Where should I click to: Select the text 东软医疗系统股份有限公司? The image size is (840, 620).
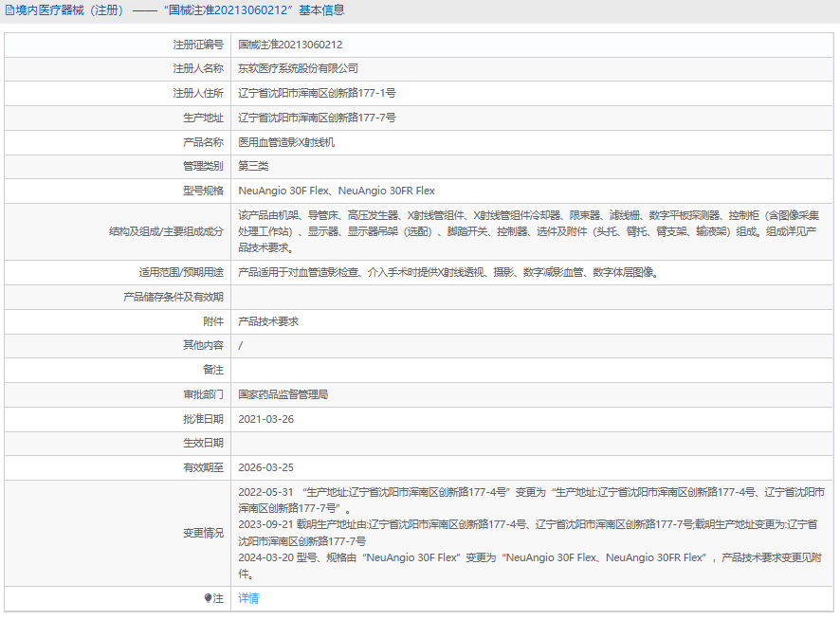[298, 68]
